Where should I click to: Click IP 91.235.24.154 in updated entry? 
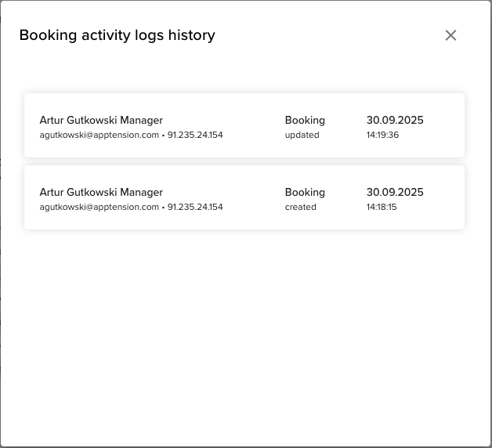(x=195, y=135)
